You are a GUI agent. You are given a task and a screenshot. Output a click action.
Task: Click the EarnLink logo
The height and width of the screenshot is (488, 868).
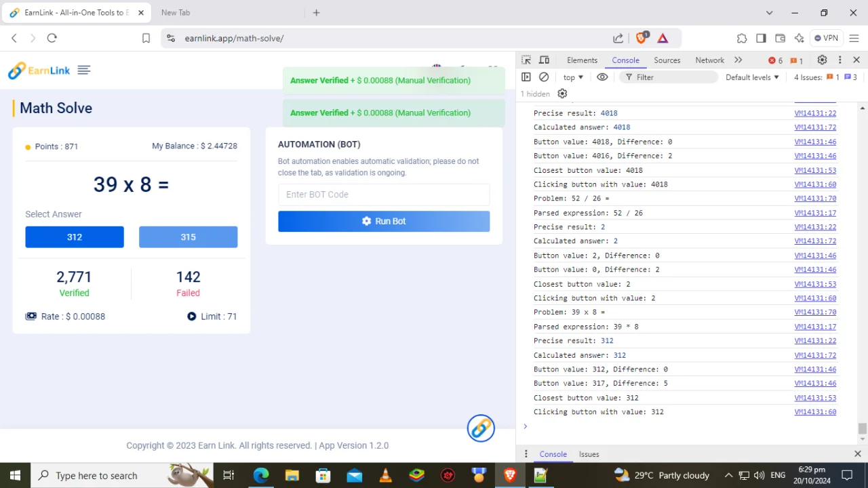(x=39, y=70)
